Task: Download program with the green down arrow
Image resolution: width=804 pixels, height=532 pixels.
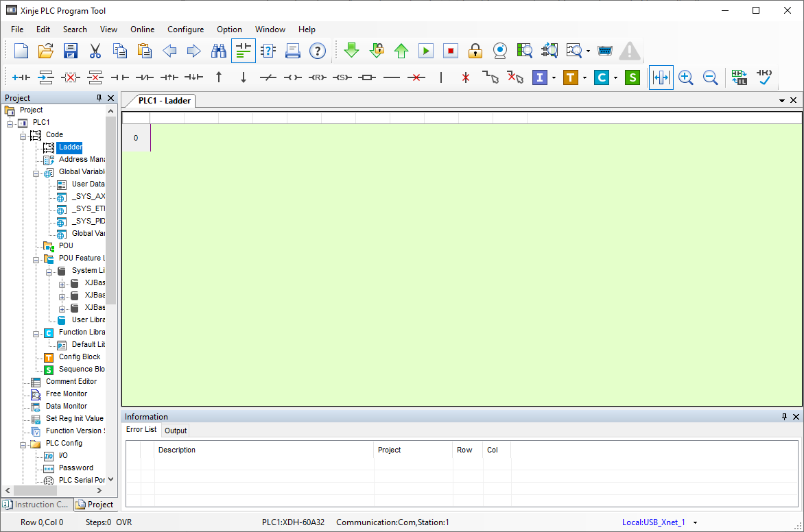Action: [x=351, y=51]
